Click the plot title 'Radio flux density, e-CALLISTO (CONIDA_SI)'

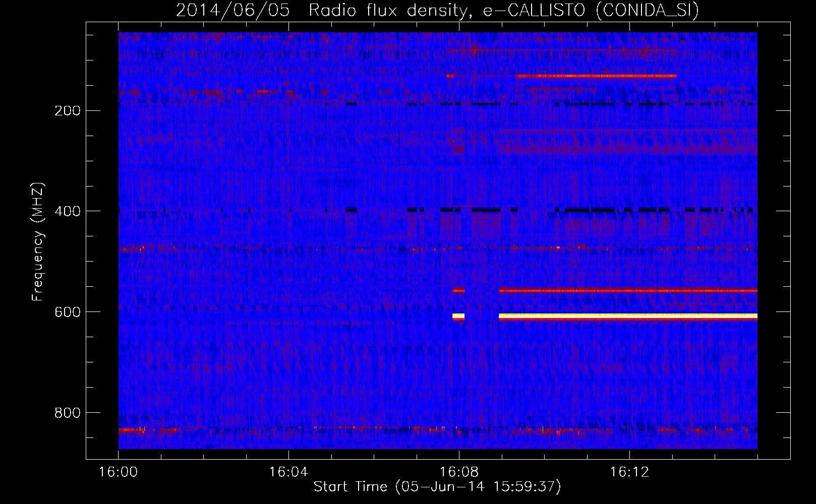pyautogui.click(x=504, y=10)
